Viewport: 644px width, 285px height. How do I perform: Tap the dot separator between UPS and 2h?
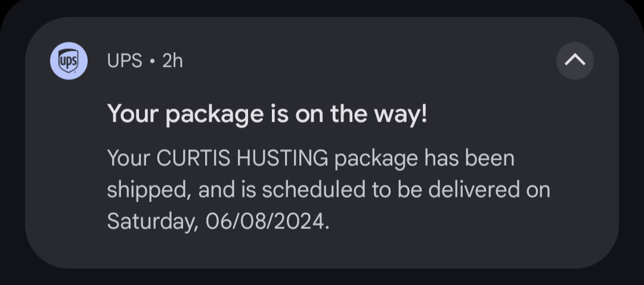click(x=153, y=61)
